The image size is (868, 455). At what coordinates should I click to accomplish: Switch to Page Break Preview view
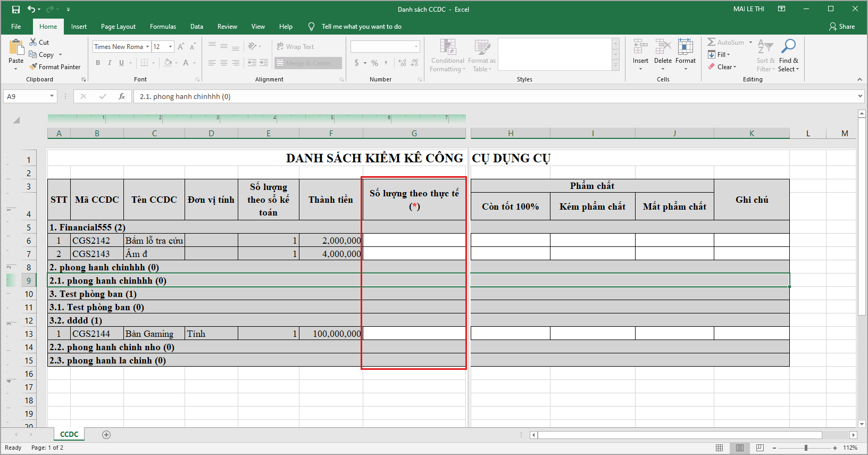pyautogui.click(x=760, y=448)
